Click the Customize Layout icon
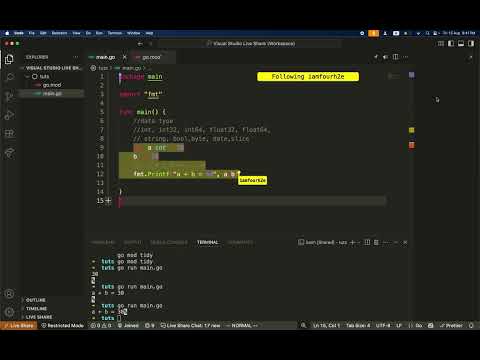Screen dimensions: 480x360 click(x=441, y=44)
